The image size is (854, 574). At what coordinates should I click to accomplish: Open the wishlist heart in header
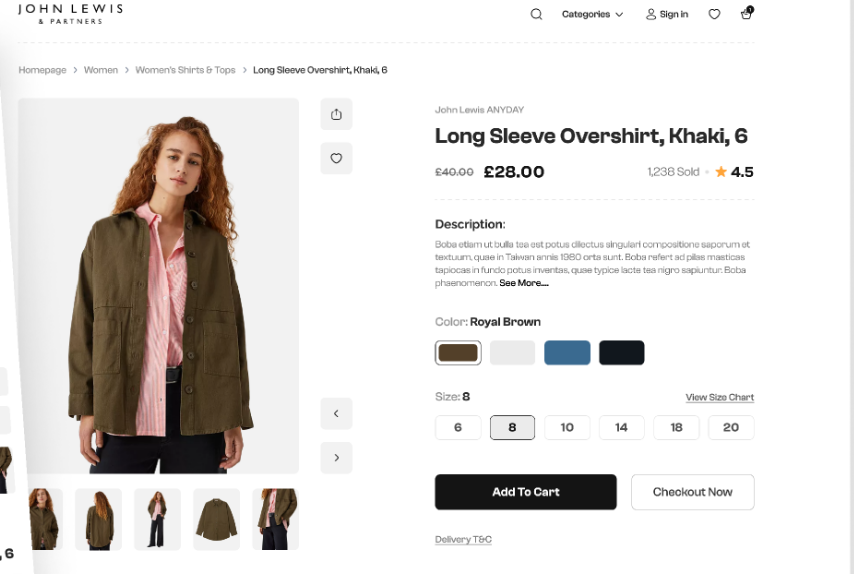(714, 14)
